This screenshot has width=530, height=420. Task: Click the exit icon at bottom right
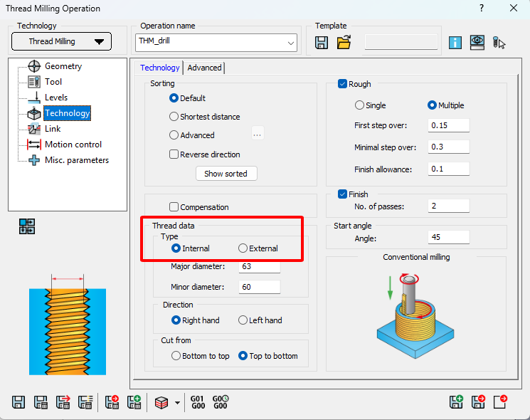tap(500, 402)
